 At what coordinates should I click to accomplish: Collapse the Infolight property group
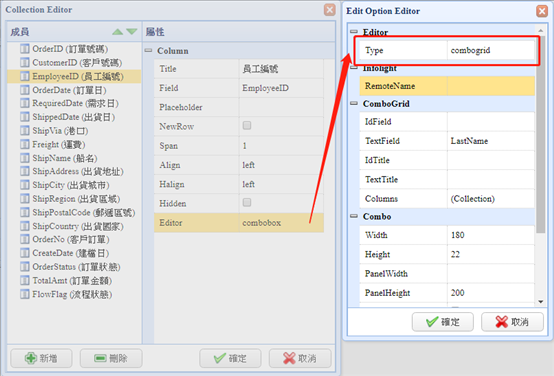coord(354,68)
